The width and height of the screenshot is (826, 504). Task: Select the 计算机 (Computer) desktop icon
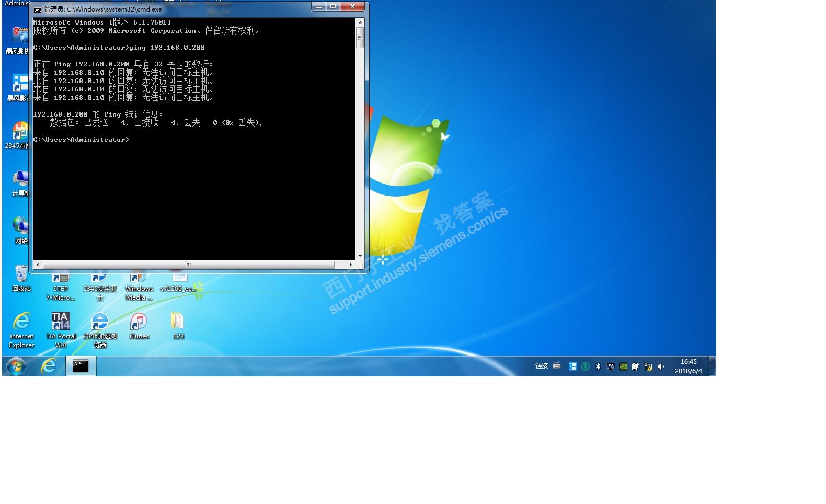point(20,183)
